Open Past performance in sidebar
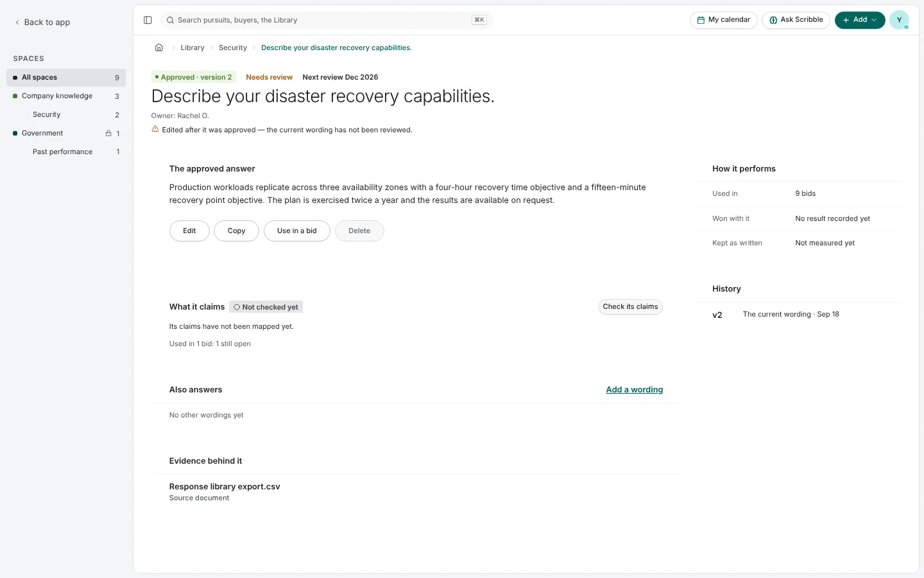This screenshot has height=578, width=924. click(66, 152)
